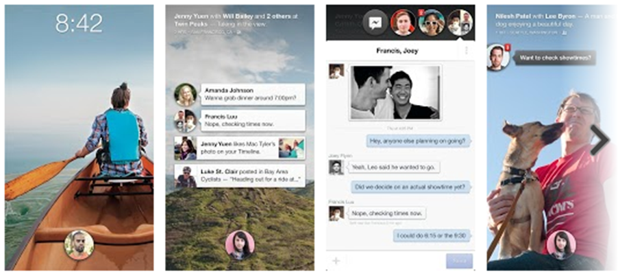Screen dimensions: 644x280
Task: Tap profile circle on the notifications screen
Action: click(240, 244)
